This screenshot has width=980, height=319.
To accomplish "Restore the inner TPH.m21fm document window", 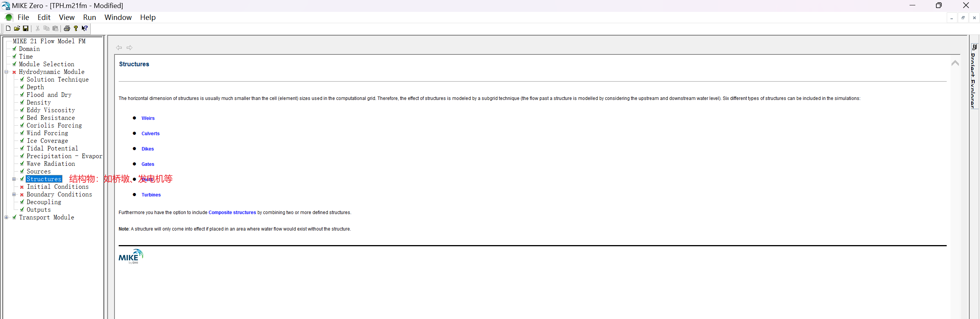I will tap(963, 18).
